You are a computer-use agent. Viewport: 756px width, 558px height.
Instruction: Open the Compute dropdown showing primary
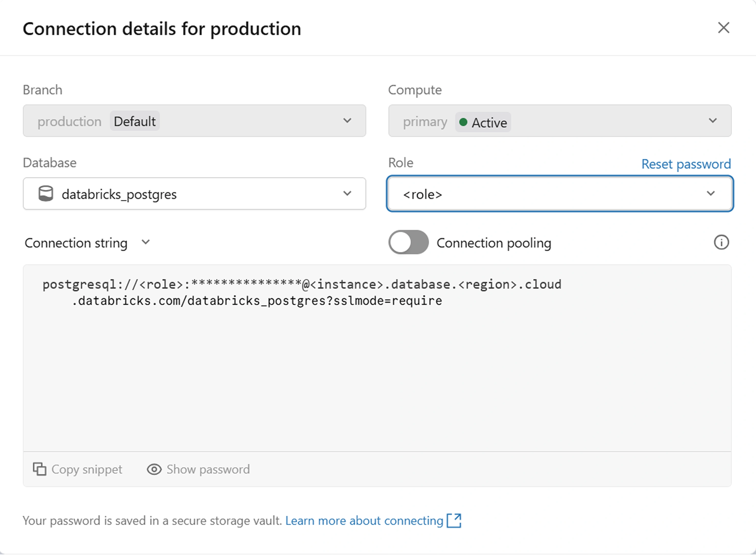pos(560,121)
